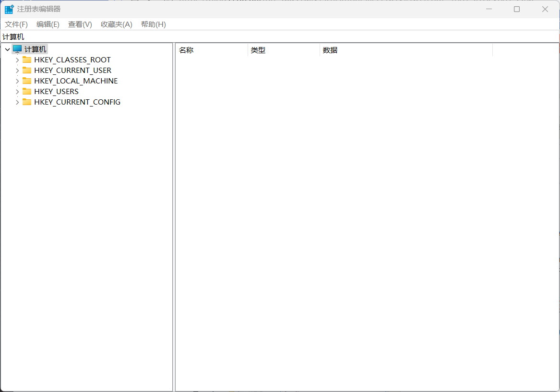Click the folder icon of HKEY_USERS
This screenshot has width=560, height=392.
click(x=27, y=91)
